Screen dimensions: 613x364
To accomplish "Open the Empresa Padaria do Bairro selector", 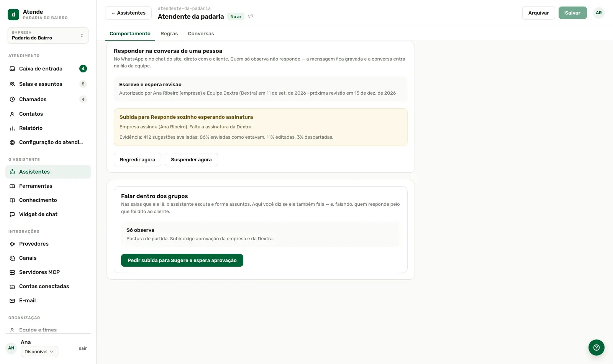I will [x=48, y=35].
